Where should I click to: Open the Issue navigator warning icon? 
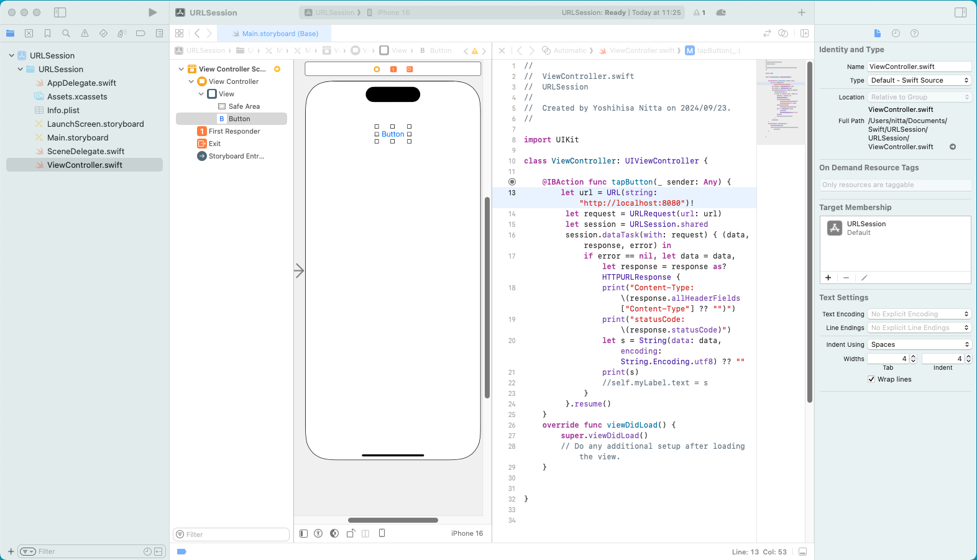[x=85, y=34]
